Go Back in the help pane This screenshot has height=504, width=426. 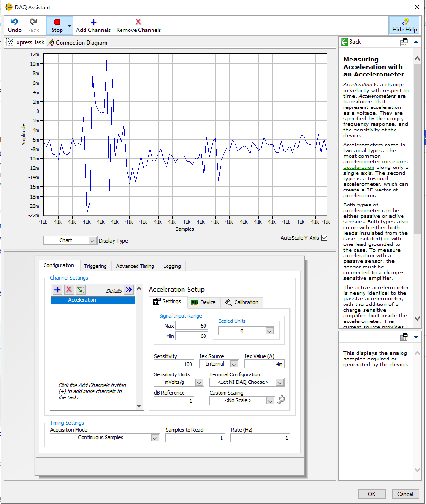click(x=351, y=42)
